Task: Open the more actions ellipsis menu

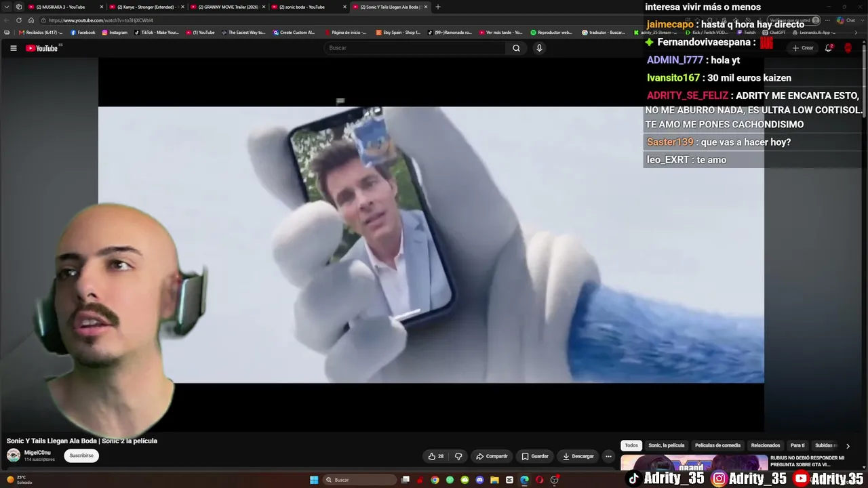Action: tap(608, 456)
